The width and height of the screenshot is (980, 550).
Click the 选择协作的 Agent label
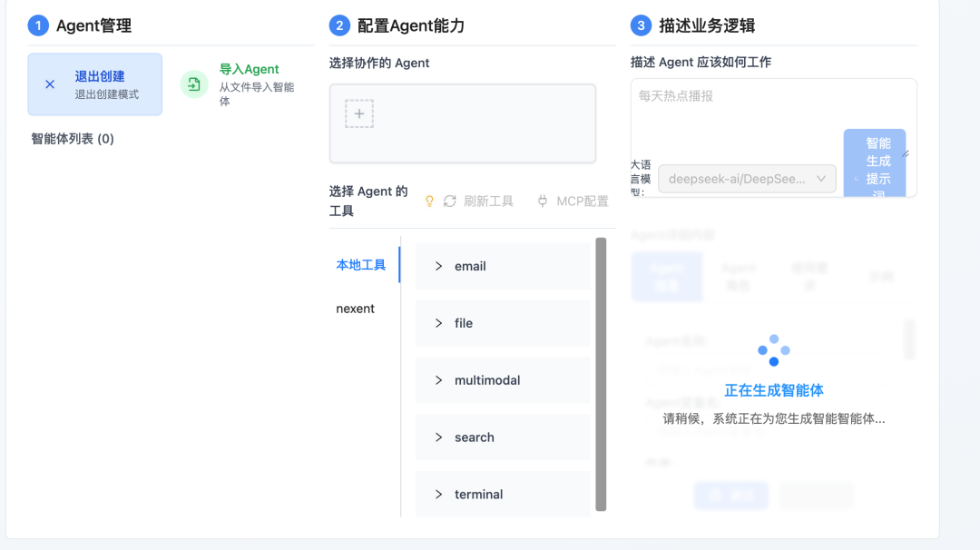pos(379,64)
